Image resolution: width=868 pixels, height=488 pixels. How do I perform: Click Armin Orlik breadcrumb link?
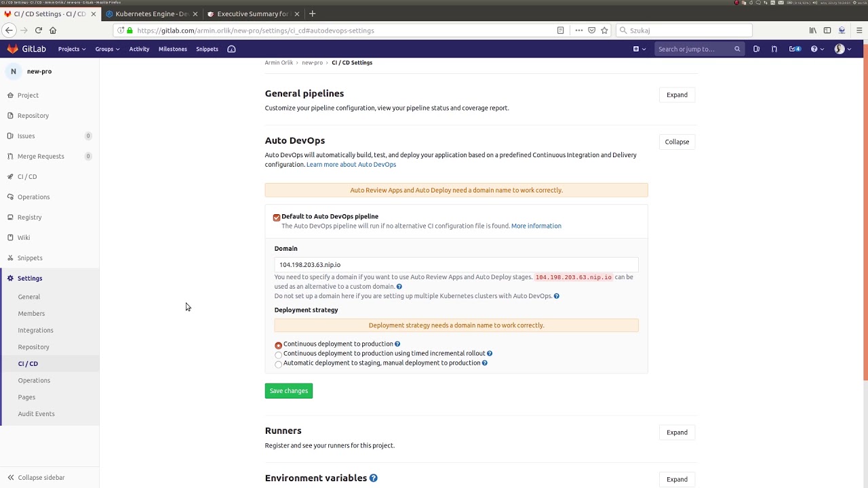point(279,63)
